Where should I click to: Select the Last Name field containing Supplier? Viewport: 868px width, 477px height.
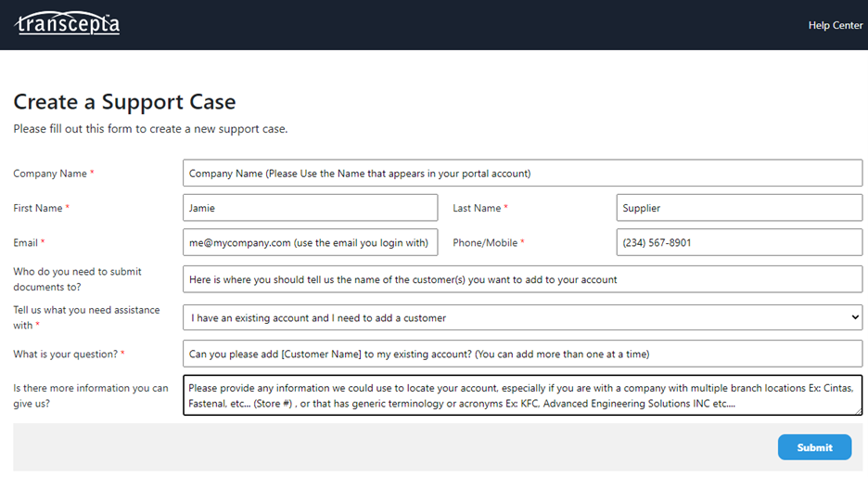point(738,208)
